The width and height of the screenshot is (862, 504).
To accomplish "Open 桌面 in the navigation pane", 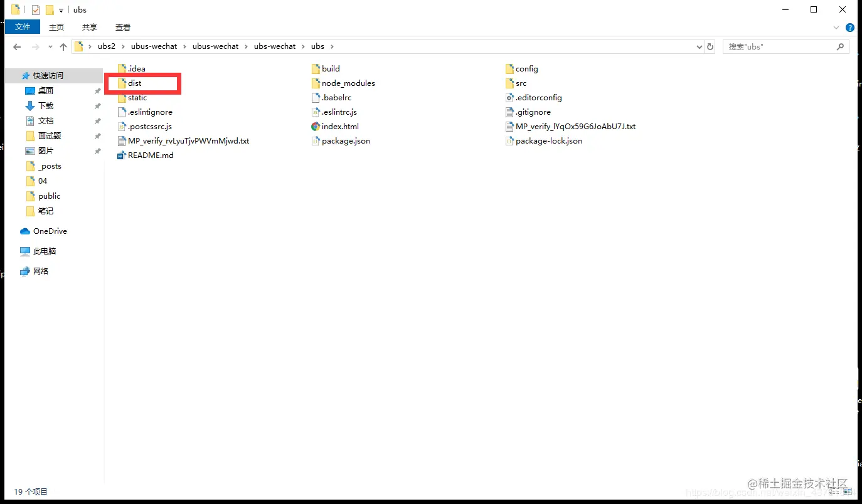I will tap(46, 90).
